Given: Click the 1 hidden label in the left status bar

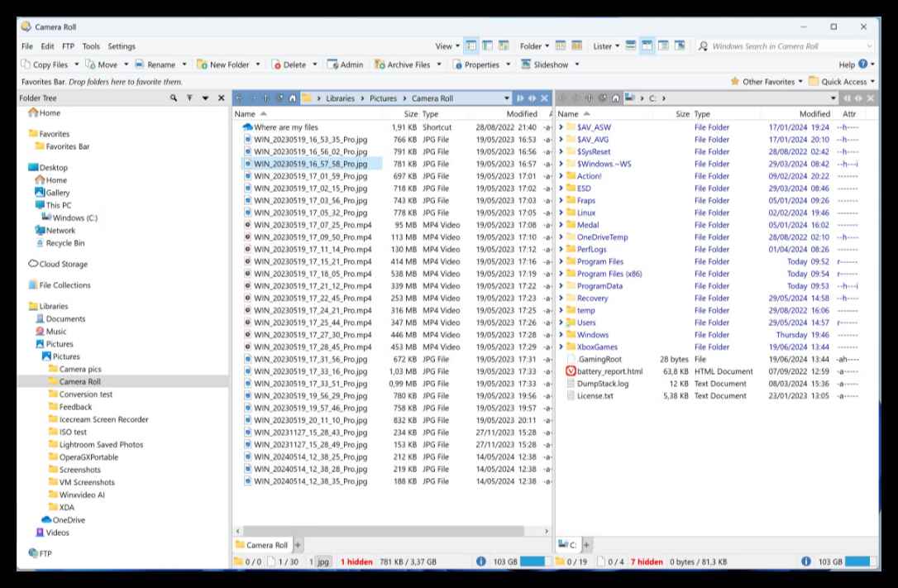Looking at the screenshot, I should tap(356, 562).
